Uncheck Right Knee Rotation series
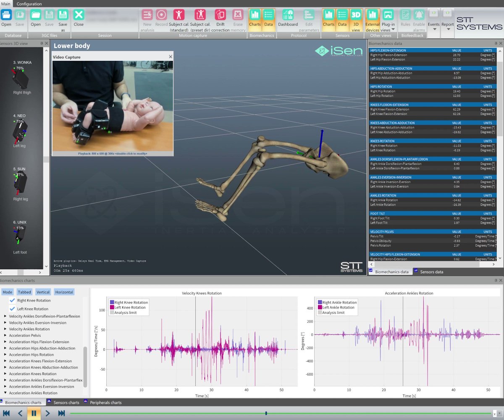The image size is (504, 420). pyautogui.click(x=12, y=300)
